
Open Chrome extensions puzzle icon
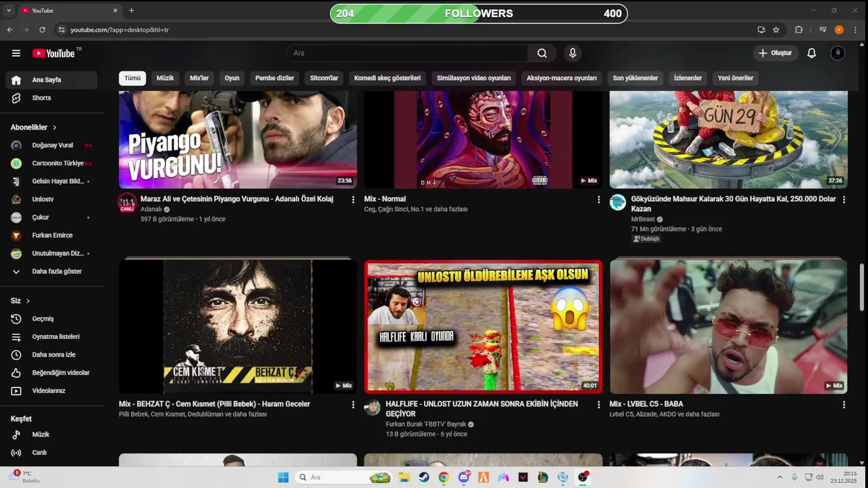pyautogui.click(x=799, y=30)
